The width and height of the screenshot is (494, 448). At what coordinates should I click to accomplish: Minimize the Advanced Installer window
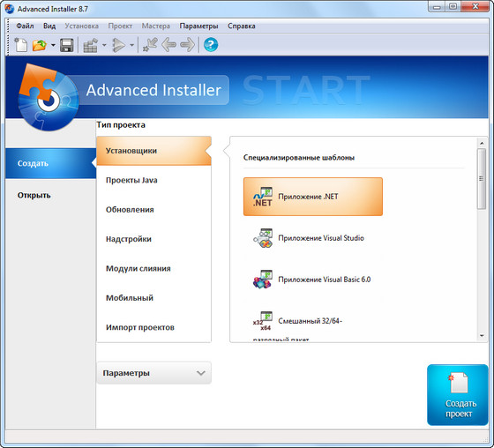pyautogui.click(x=437, y=7)
